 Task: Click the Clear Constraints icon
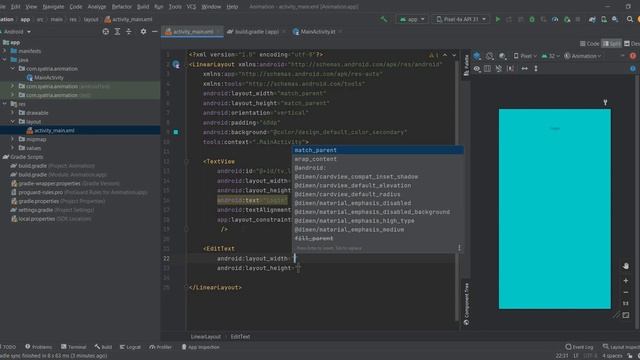click(499, 69)
